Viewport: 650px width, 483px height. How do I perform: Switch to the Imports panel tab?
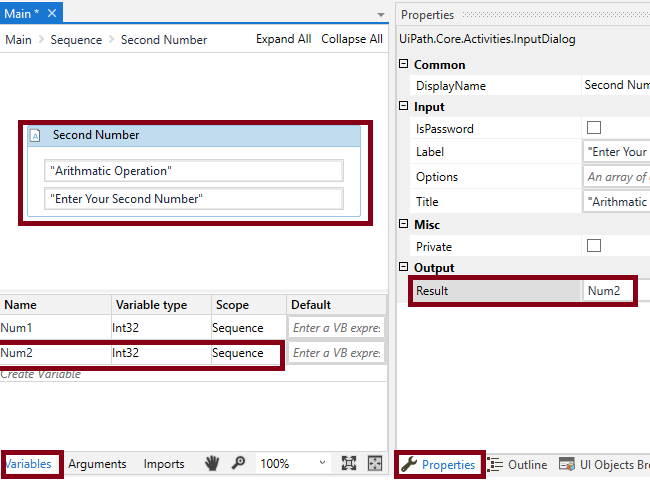tap(164, 464)
